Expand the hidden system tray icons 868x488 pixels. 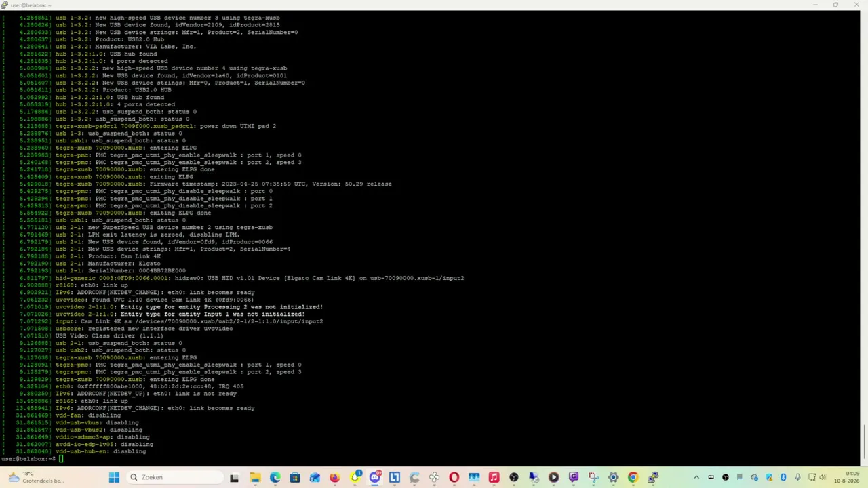[696, 477]
